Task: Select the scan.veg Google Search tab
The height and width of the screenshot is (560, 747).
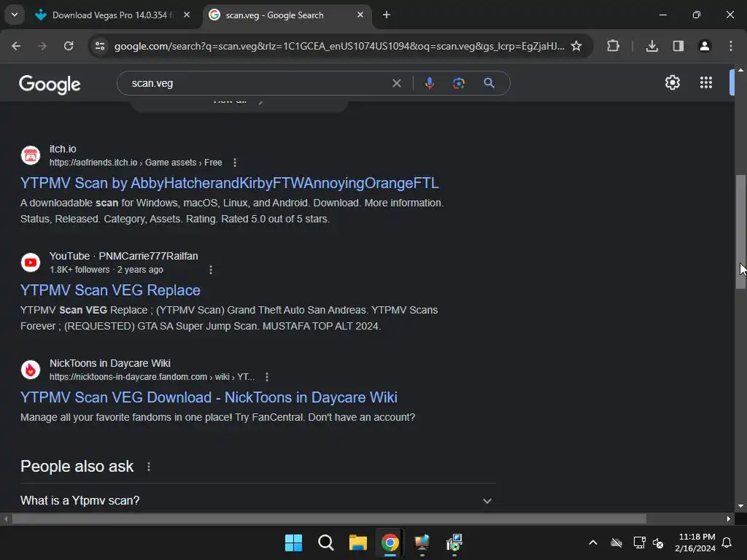Action: pyautogui.click(x=286, y=15)
